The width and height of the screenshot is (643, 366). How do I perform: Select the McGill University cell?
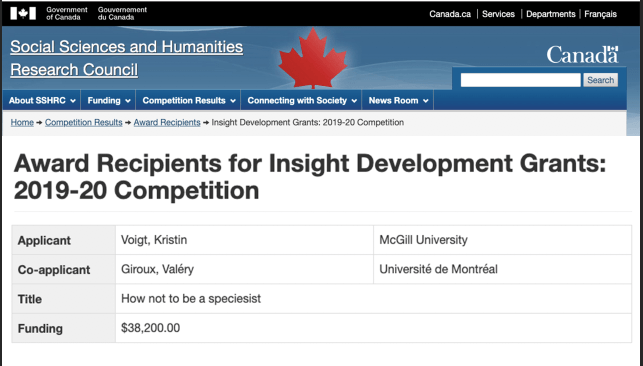[502, 240]
